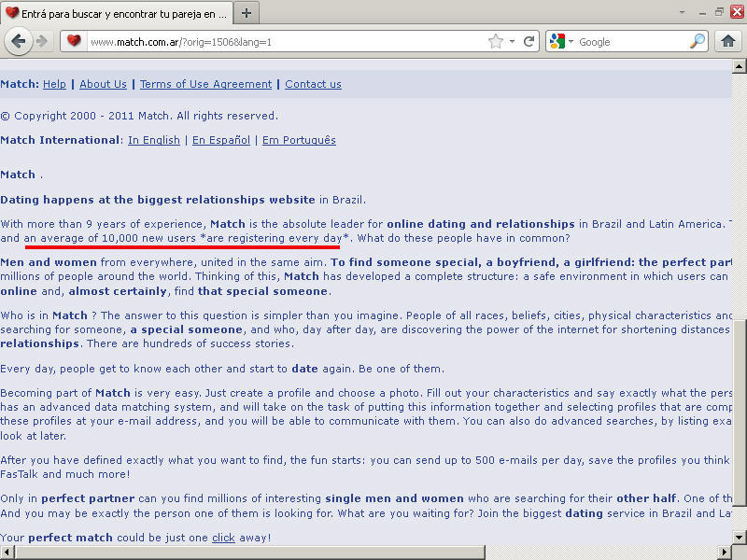
Task: Click the vertical scrollbar down arrow
Action: point(739,538)
